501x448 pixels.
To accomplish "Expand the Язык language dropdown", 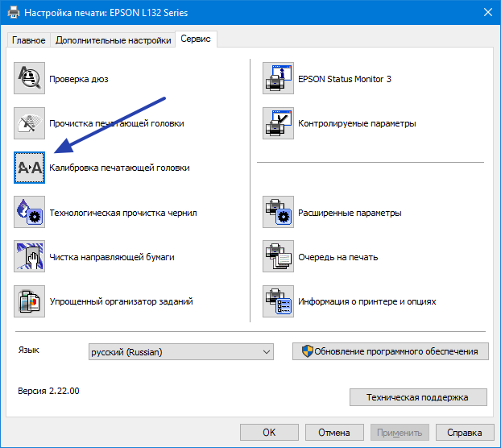I will [x=181, y=352].
